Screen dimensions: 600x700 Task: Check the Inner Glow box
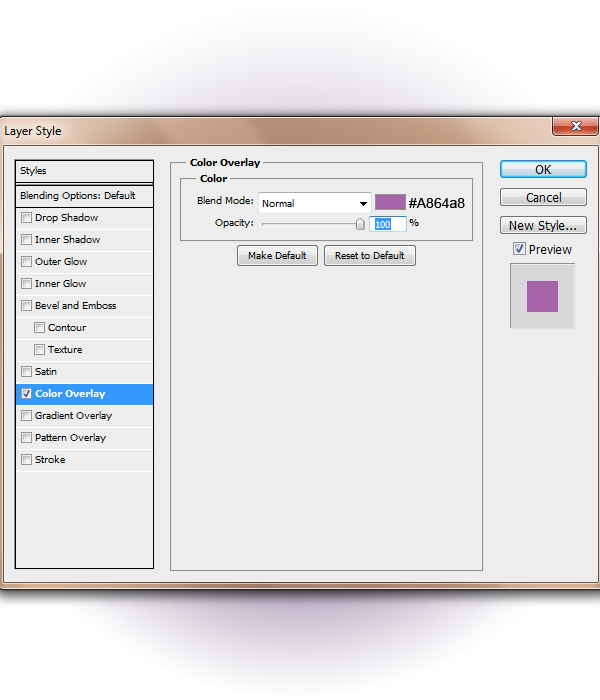(26, 283)
